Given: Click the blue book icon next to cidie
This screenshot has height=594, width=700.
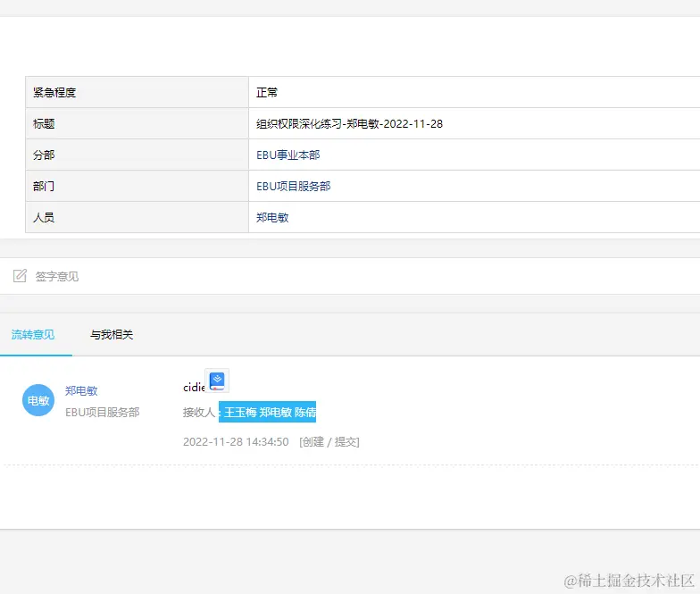Looking at the screenshot, I should click(x=217, y=381).
